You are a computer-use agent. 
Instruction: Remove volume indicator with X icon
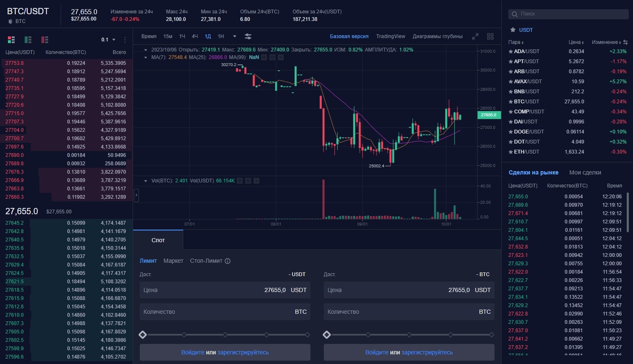(x=256, y=181)
